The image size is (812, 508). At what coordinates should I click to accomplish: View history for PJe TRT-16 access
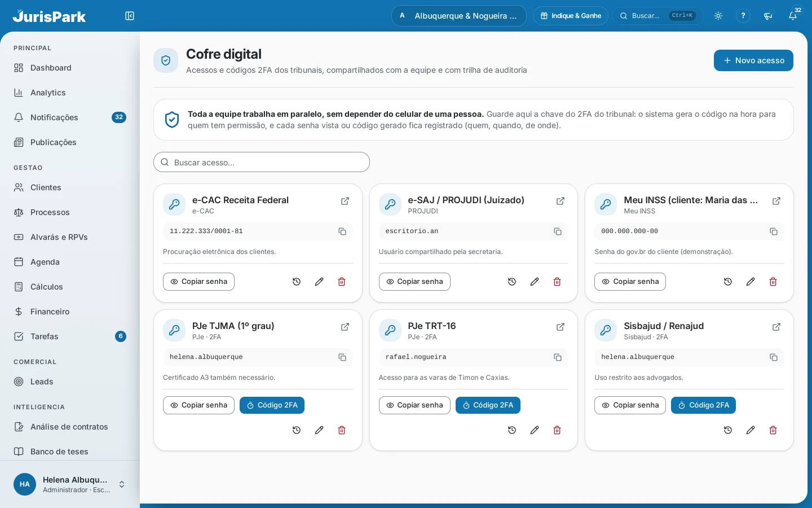click(x=512, y=430)
